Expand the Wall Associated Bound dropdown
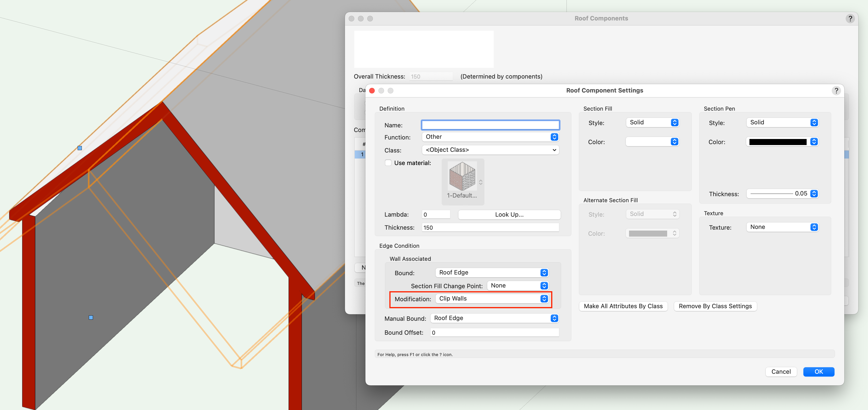Screen dimensions: 868x410 tap(492, 273)
